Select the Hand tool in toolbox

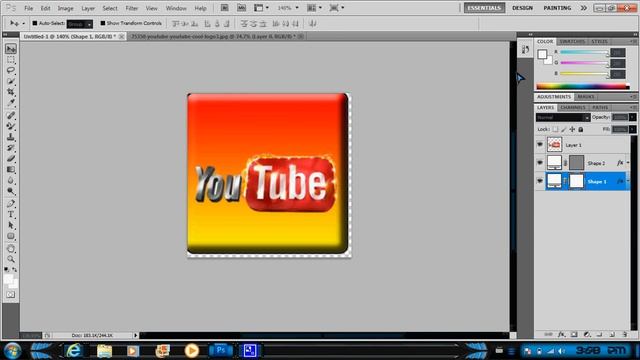click(x=11, y=249)
